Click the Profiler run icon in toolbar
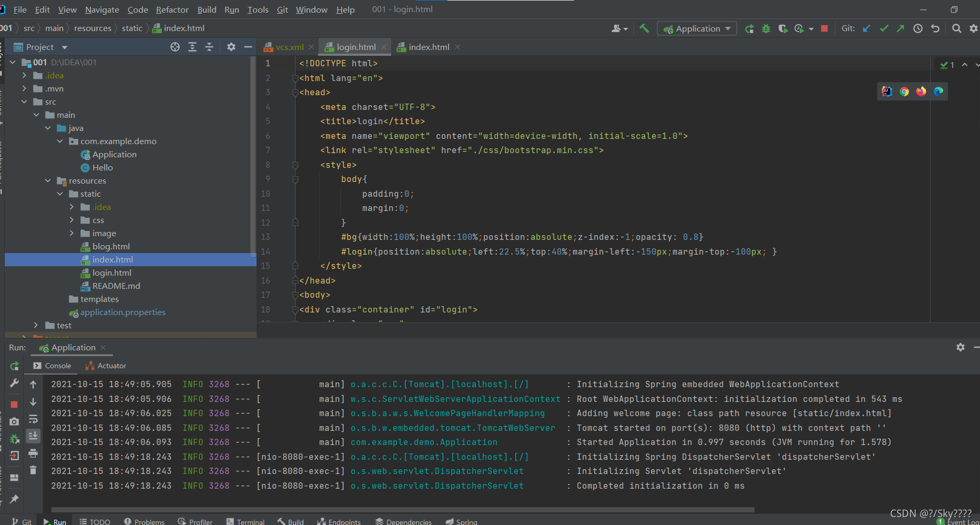980x525 pixels. pyautogui.click(x=799, y=29)
